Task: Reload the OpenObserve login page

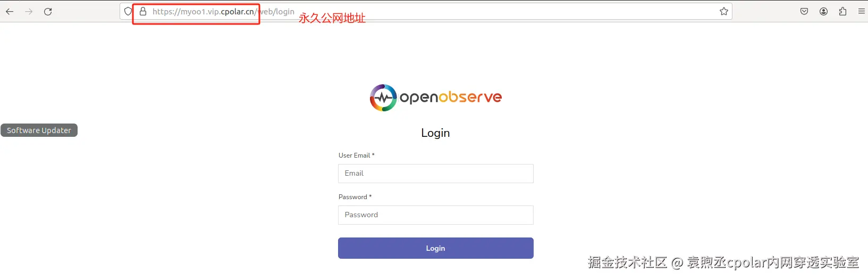Action: (x=48, y=11)
